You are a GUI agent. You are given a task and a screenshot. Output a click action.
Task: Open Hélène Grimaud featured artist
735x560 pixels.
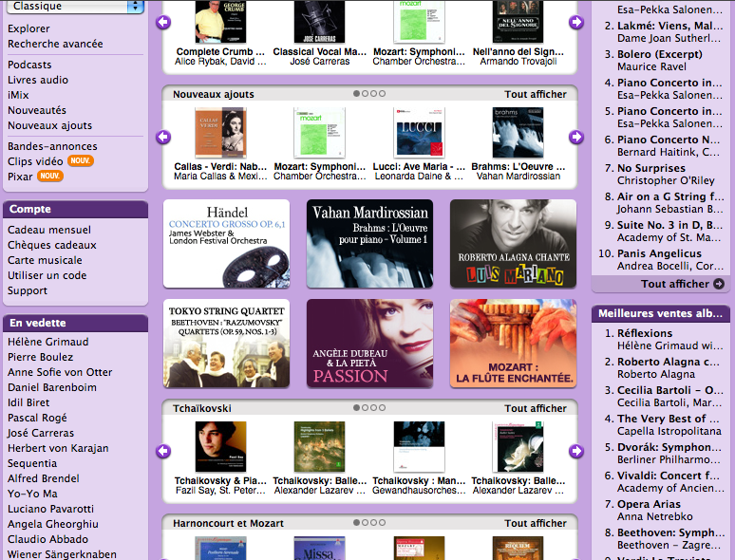click(x=47, y=342)
